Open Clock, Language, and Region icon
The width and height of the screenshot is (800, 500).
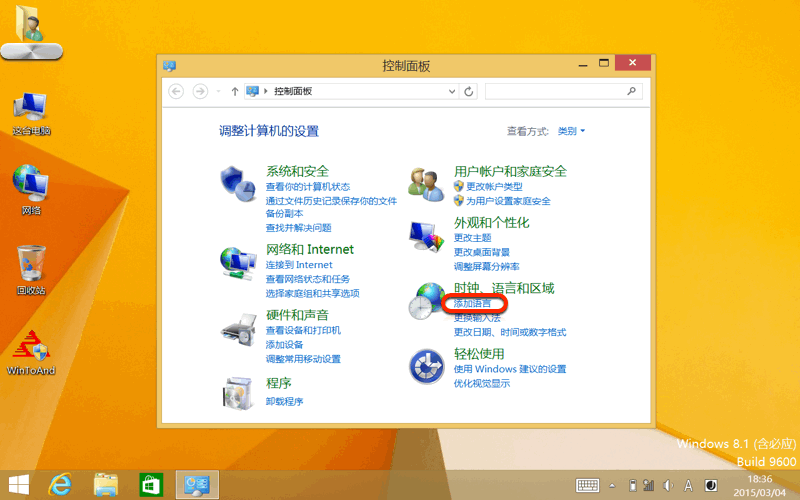[x=426, y=301]
